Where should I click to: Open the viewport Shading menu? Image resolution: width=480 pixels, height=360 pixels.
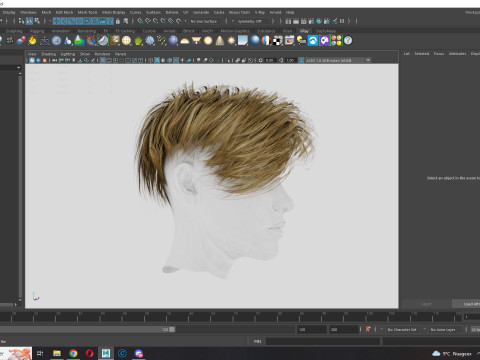pos(48,54)
